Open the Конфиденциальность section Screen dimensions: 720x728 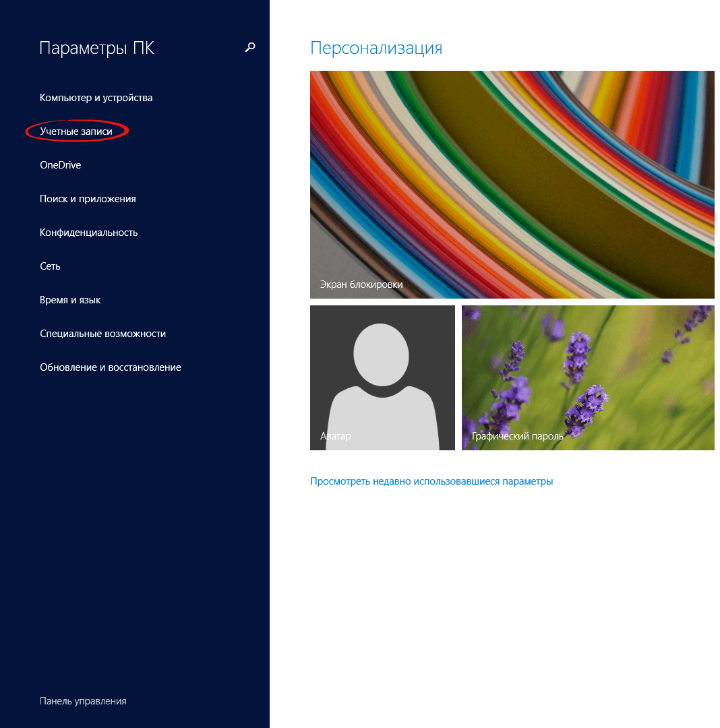tap(88, 233)
